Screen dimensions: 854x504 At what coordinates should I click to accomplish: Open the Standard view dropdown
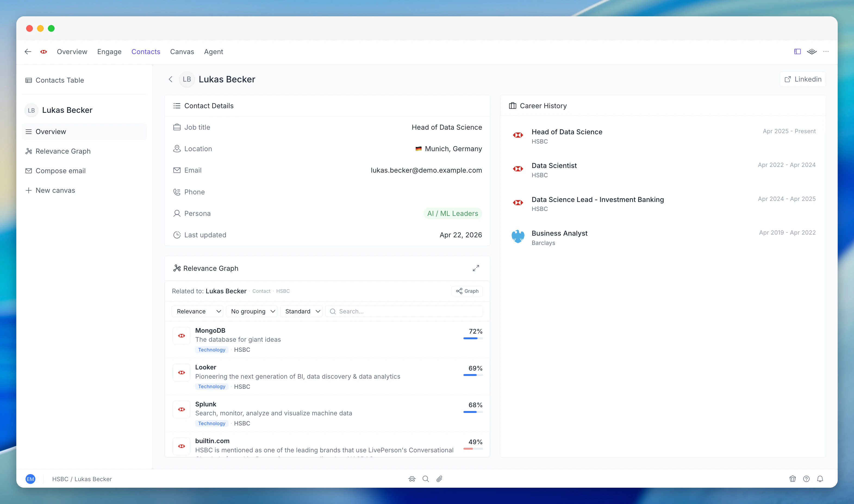[301, 312]
